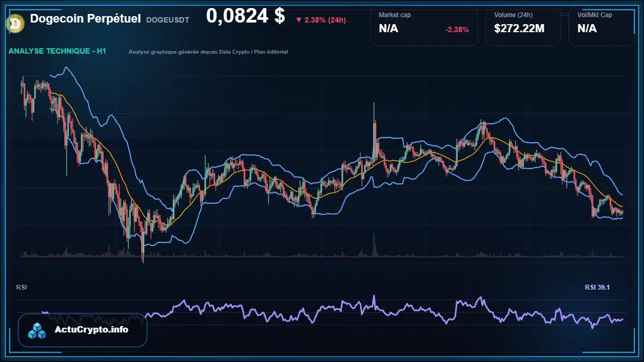Click the N/A value under Market cap

tap(389, 29)
